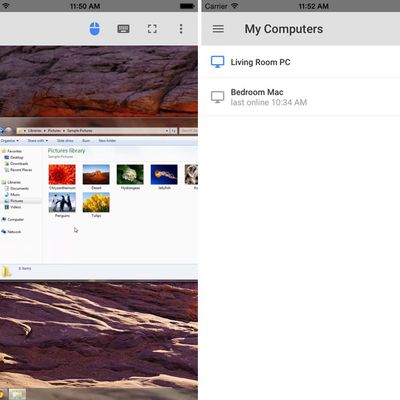Click the Slide show button
400x400 pixels.
(x=65, y=141)
